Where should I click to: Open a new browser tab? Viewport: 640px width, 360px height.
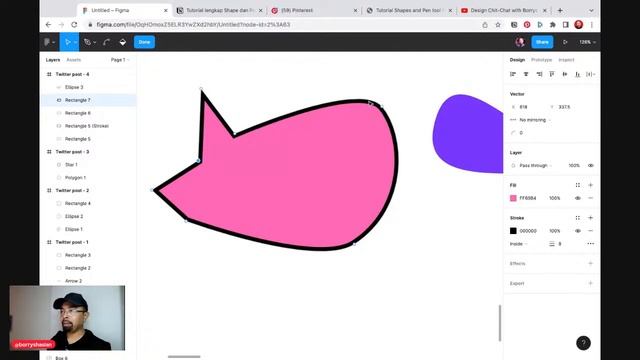[560, 10]
